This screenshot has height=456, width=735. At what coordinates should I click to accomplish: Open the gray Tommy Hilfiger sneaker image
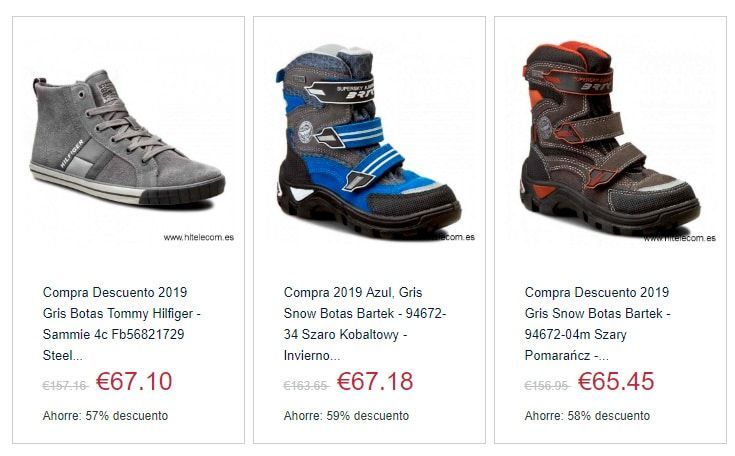[128, 137]
